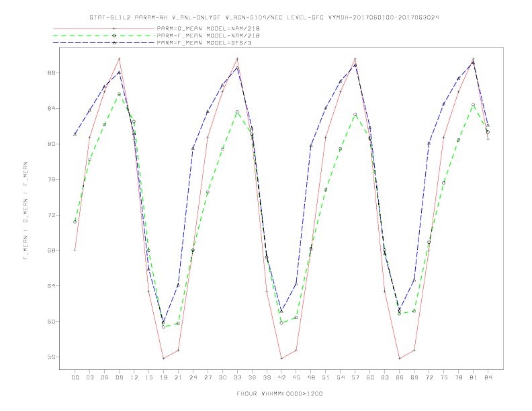The width and height of the screenshot is (532, 411).
Task: Click the y-axis label F_MEAN | O_MEAN | F_MEAN
Action: tap(26, 211)
